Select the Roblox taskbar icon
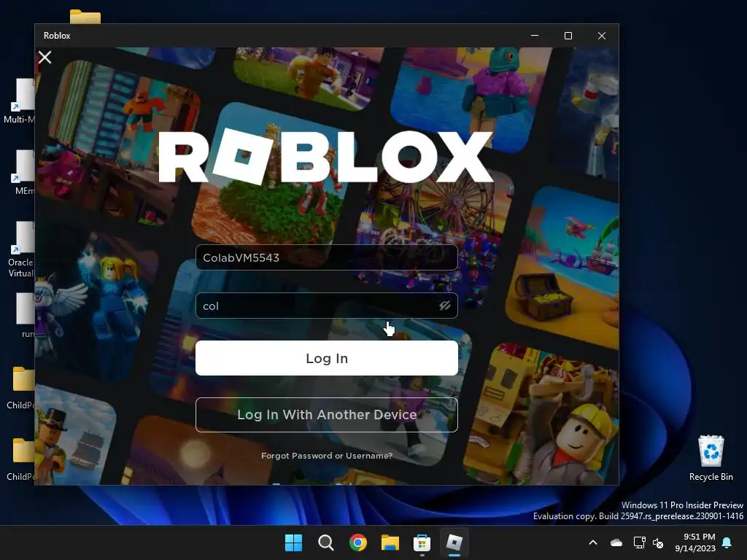Image resolution: width=747 pixels, height=560 pixels. pos(454,542)
